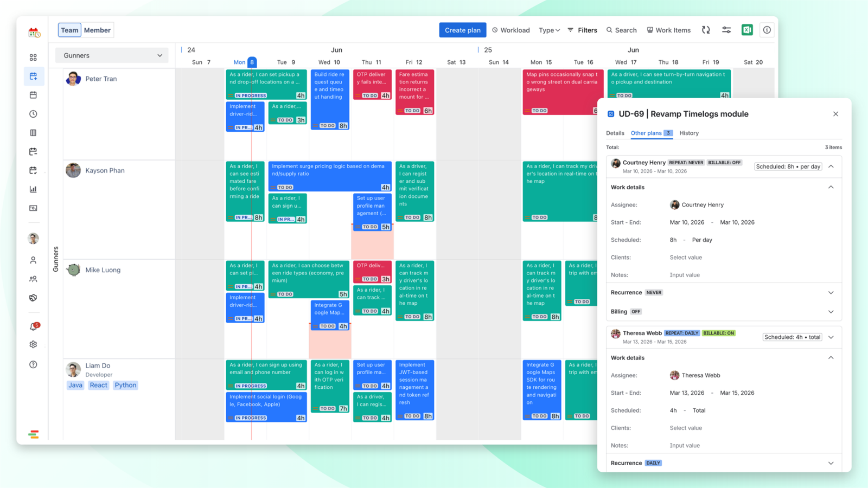The image size is (868, 488).
Task: Open the settings gear in sidebar
Action: (x=33, y=345)
